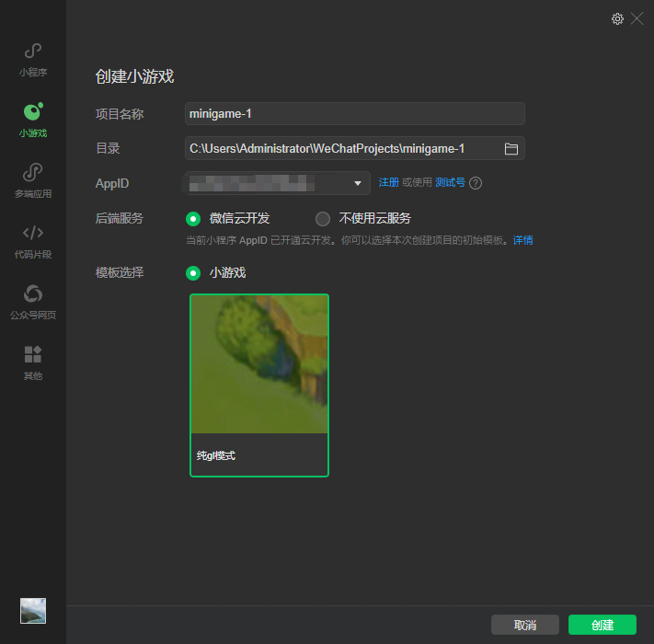Screen dimensions: 654x644
Task: Open the 代码片段 sidebar icon
Action: (x=33, y=234)
